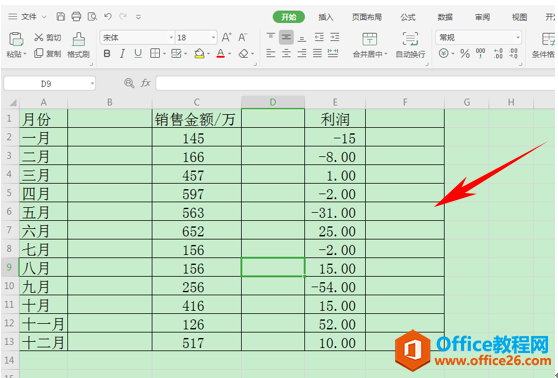Open the font size dropdown 18

coord(213,37)
